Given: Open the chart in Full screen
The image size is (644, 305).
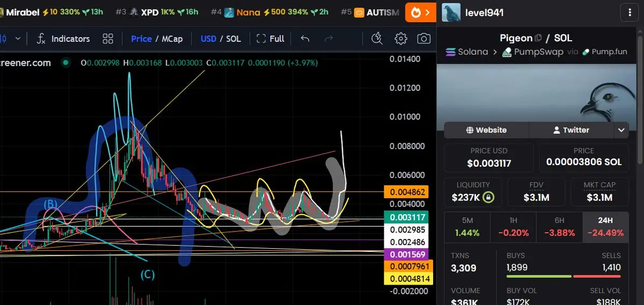Looking at the screenshot, I should coord(270,39).
